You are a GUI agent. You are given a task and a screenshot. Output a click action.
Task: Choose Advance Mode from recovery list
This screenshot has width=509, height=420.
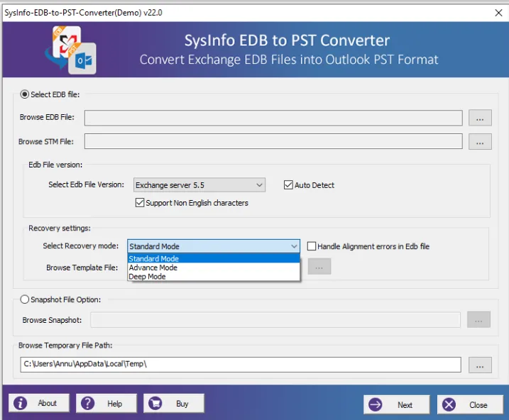tap(153, 267)
